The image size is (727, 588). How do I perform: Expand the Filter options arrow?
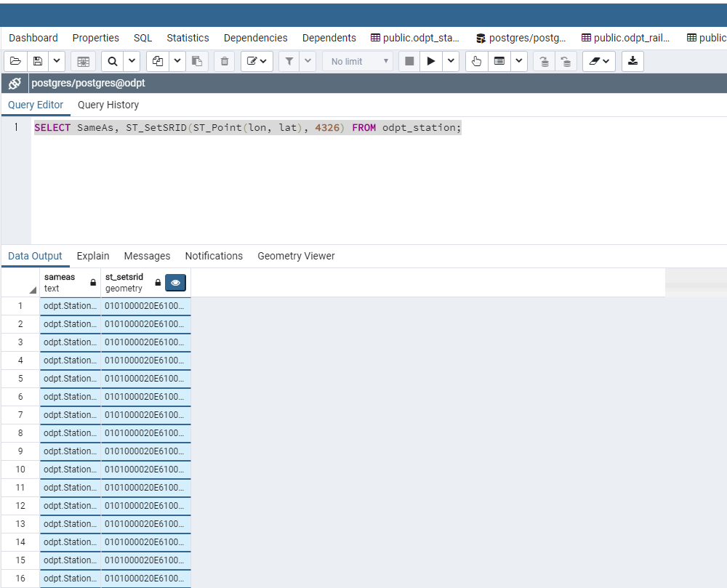pos(308,61)
